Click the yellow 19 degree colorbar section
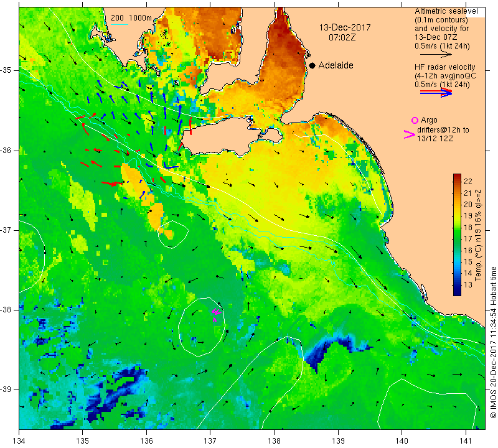Viewport: 498px width, 448px height. (x=457, y=216)
